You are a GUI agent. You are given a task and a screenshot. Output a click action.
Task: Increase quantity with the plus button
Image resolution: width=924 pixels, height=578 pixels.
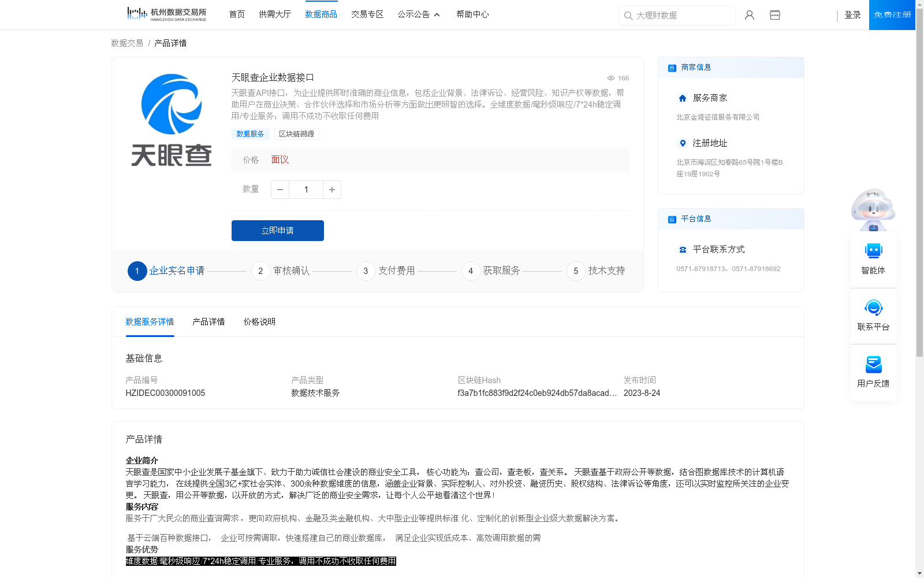point(332,190)
